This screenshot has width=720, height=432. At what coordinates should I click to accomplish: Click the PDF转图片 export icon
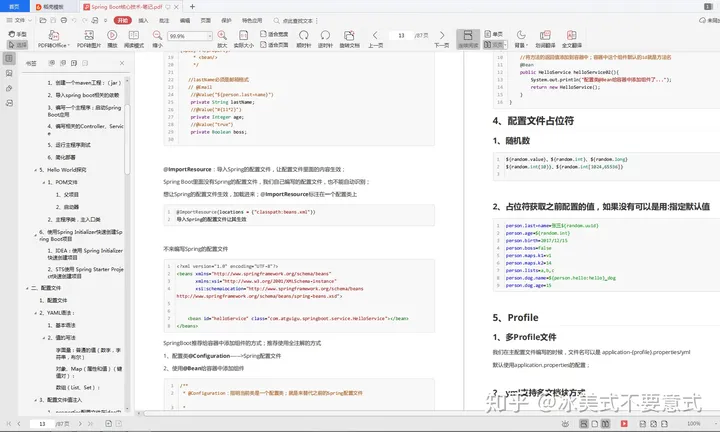point(89,35)
